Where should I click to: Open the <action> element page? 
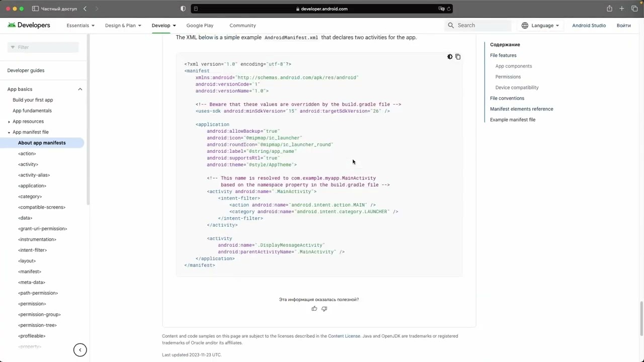27,153
